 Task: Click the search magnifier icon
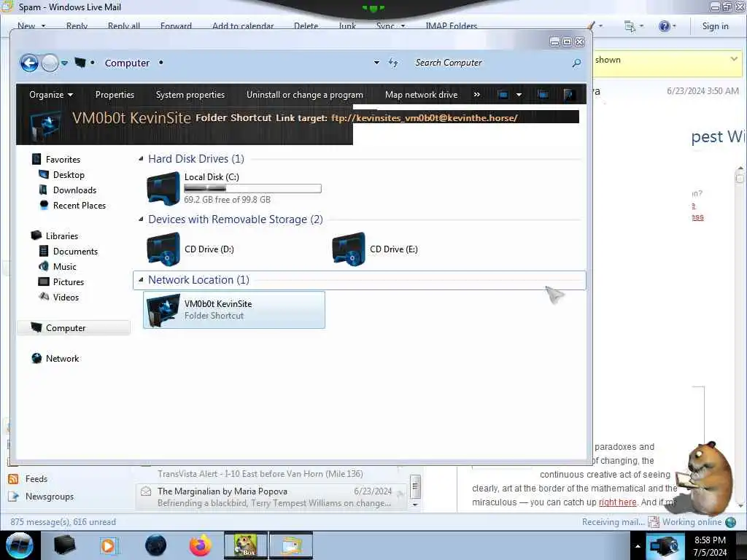pos(576,63)
